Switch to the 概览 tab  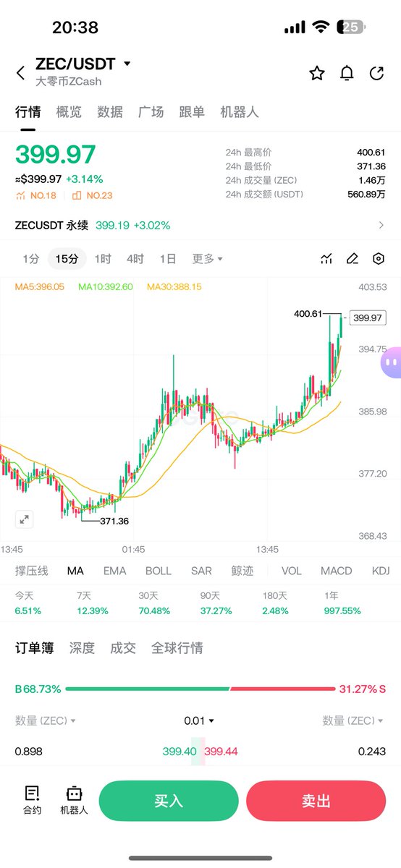tap(69, 112)
